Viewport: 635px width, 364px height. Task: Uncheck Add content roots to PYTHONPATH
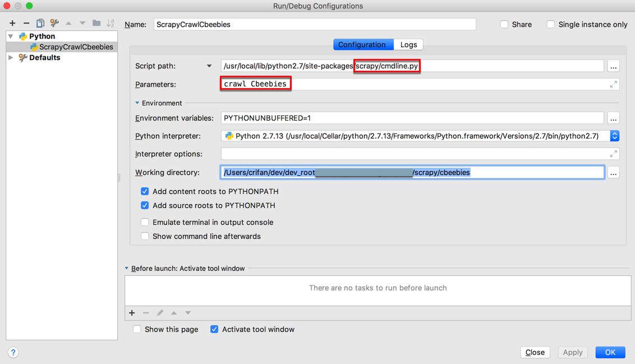[145, 191]
